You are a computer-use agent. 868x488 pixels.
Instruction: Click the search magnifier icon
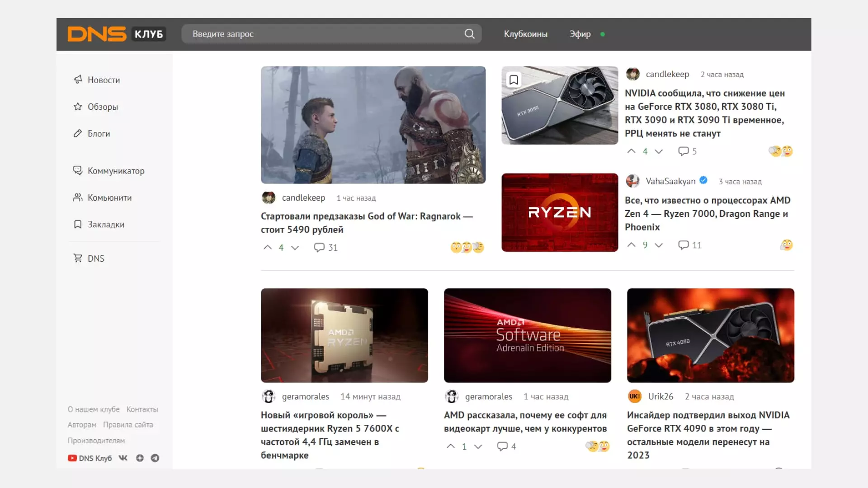click(x=470, y=34)
